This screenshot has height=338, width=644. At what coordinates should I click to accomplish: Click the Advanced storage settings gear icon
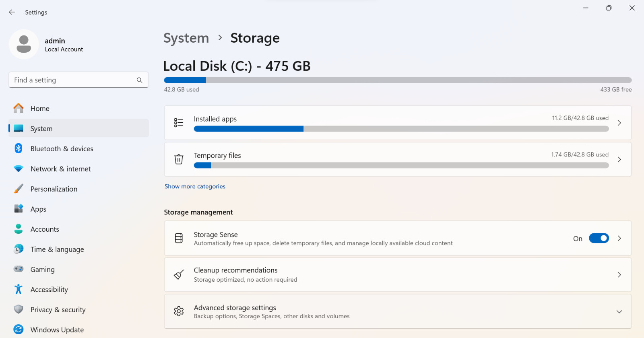point(179,311)
